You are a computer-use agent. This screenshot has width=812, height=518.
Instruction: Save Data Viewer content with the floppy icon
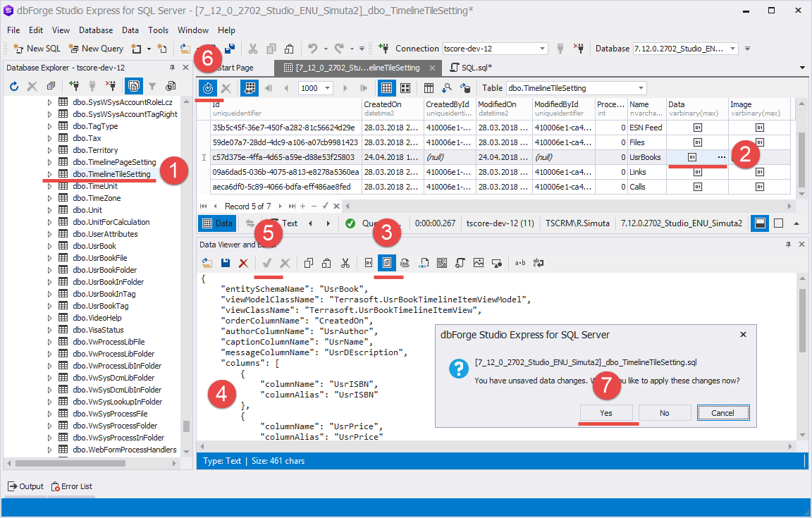point(225,263)
